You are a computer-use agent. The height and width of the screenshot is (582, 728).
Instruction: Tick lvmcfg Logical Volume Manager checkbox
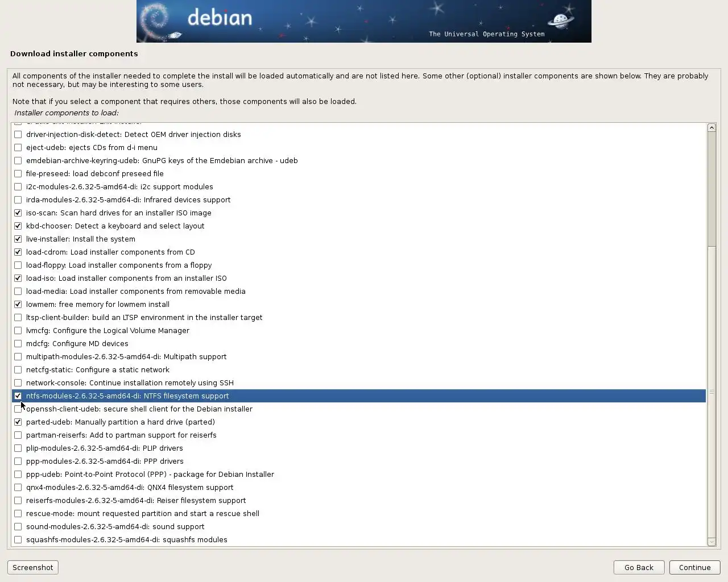pos(18,331)
